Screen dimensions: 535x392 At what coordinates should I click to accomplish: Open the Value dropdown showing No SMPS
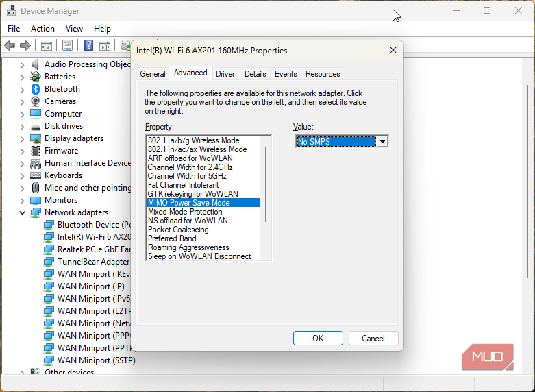point(382,142)
